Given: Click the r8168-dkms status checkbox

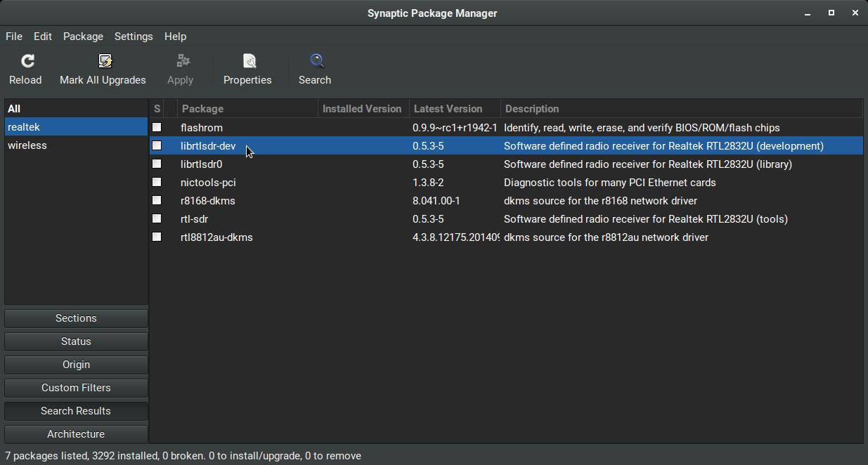Looking at the screenshot, I should tap(157, 200).
